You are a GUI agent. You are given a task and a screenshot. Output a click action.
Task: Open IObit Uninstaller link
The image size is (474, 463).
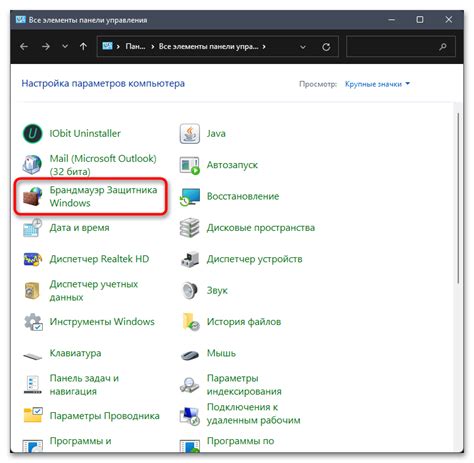point(85,133)
